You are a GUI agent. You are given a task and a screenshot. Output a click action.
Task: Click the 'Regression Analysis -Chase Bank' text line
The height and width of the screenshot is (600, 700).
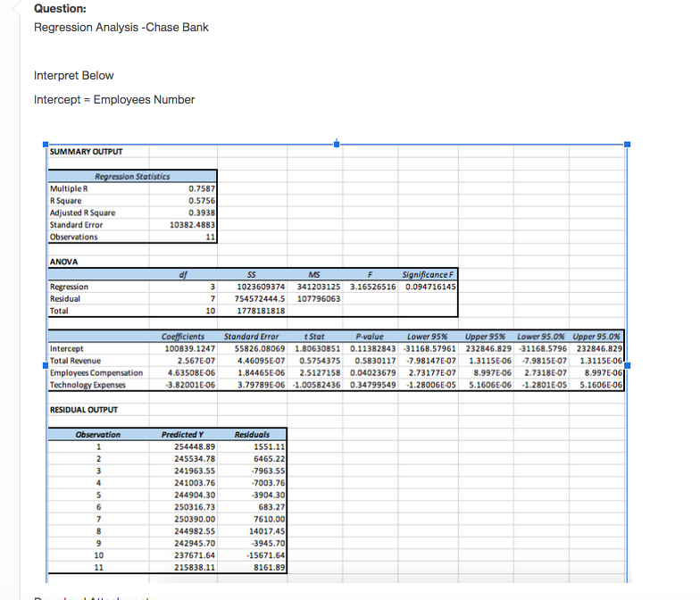pos(121,27)
